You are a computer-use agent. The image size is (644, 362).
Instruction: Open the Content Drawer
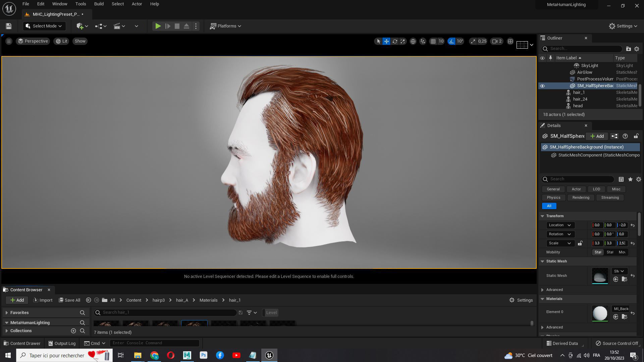pos(22,344)
